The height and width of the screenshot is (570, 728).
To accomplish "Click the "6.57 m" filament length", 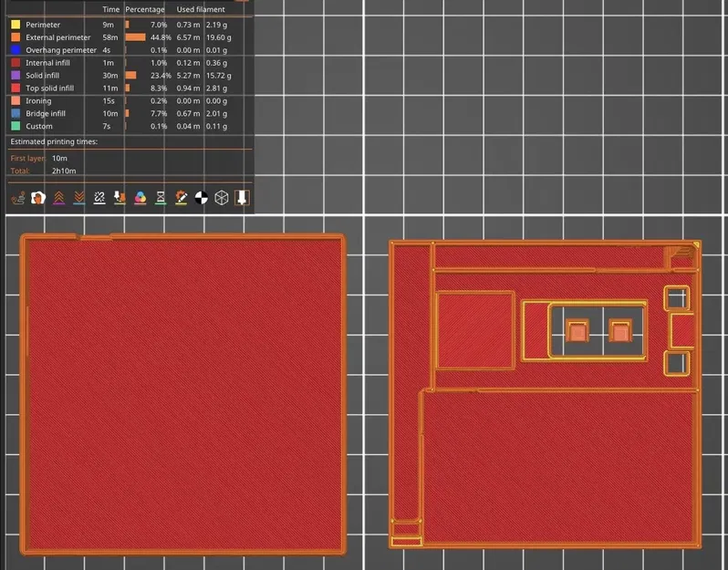I will [188, 37].
